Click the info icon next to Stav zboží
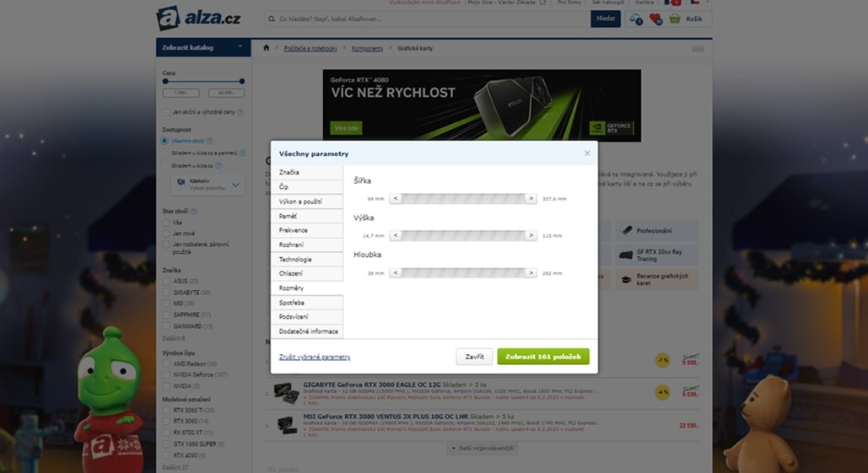The height and width of the screenshot is (473, 868). click(x=194, y=212)
